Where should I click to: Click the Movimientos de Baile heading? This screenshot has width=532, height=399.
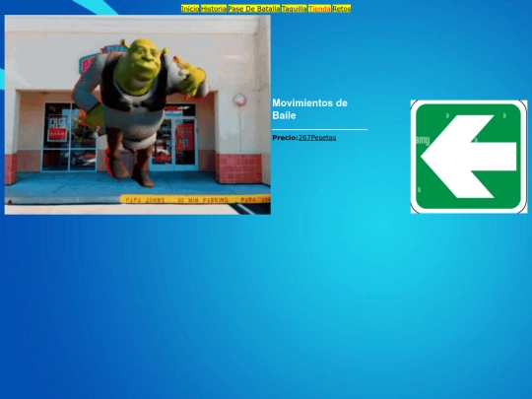coord(309,109)
